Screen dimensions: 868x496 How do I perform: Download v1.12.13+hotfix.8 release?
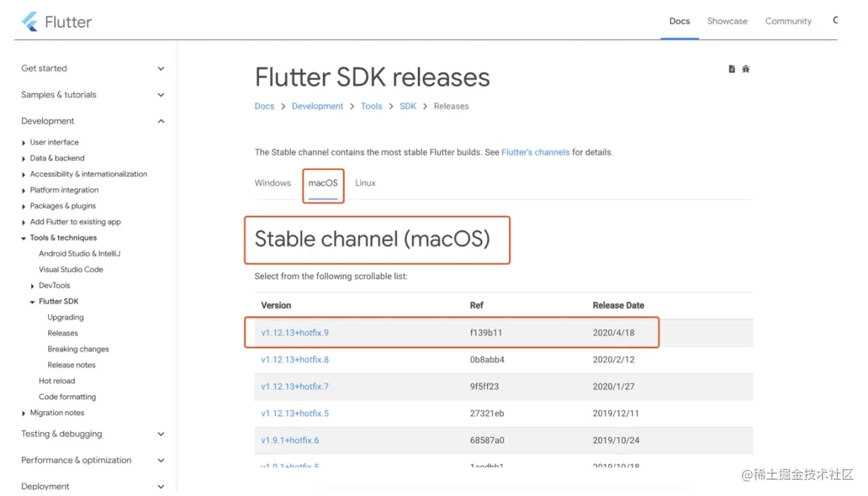click(295, 359)
